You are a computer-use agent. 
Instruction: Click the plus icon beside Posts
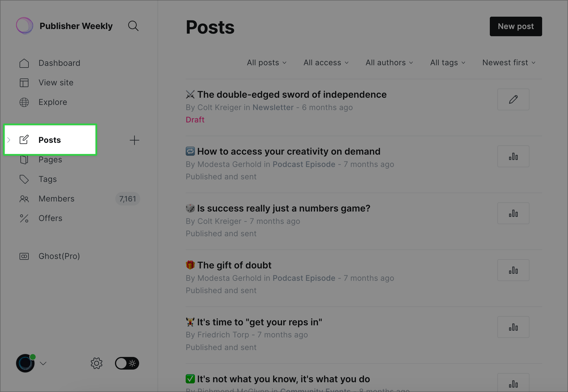pyautogui.click(x=134, y=140)
